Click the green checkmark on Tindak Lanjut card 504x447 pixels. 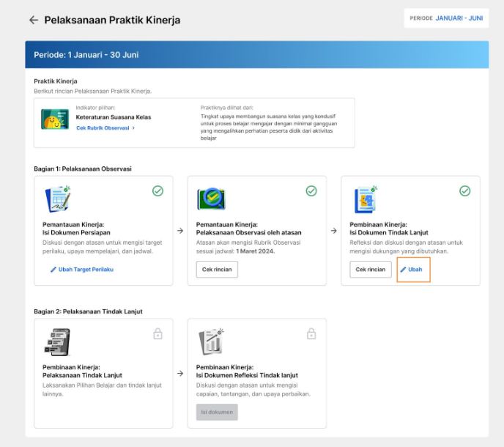pos(464,191)
